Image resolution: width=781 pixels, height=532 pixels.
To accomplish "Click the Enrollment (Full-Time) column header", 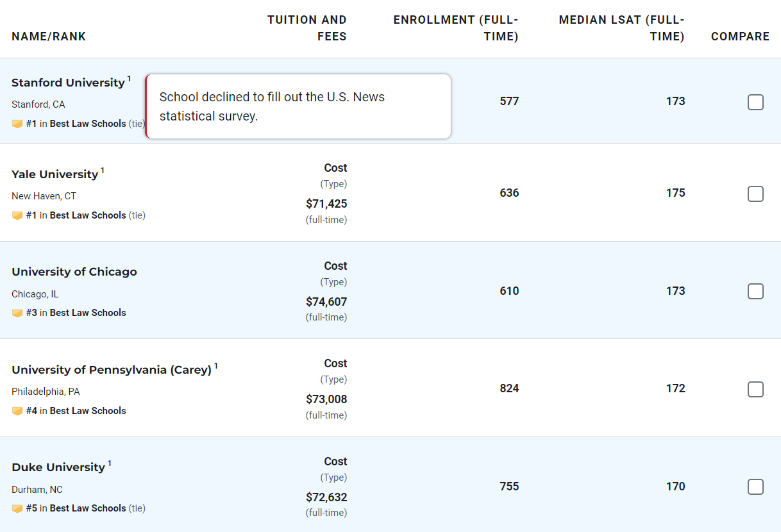I will [x=455, y=28].
